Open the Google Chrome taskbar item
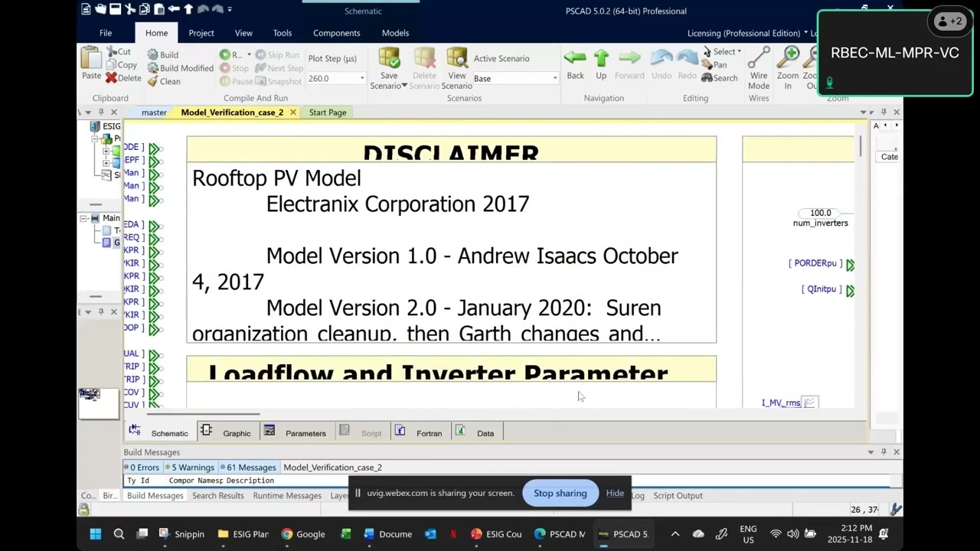Viewport: 980px width, 551px height. pyautogui.click(x=303, y=534)
